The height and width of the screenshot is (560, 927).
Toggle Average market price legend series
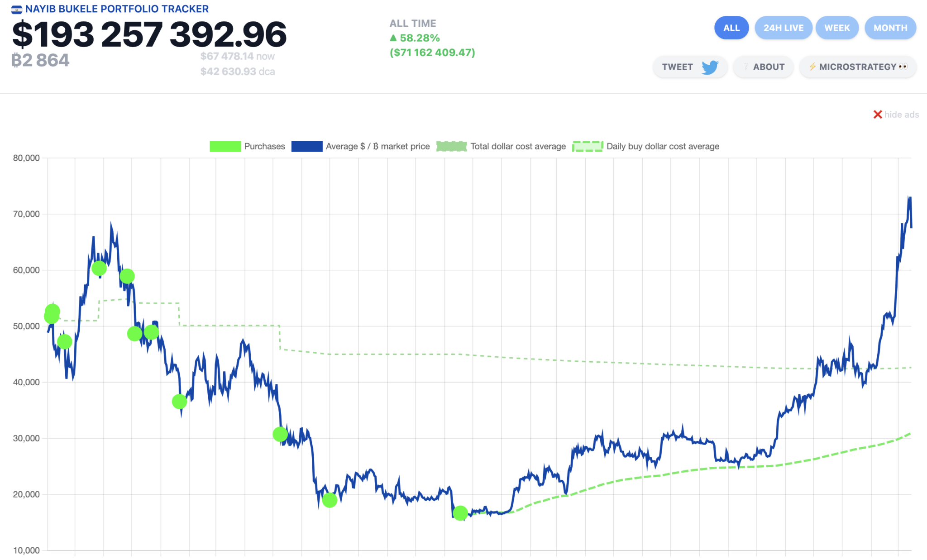(307, 146)
